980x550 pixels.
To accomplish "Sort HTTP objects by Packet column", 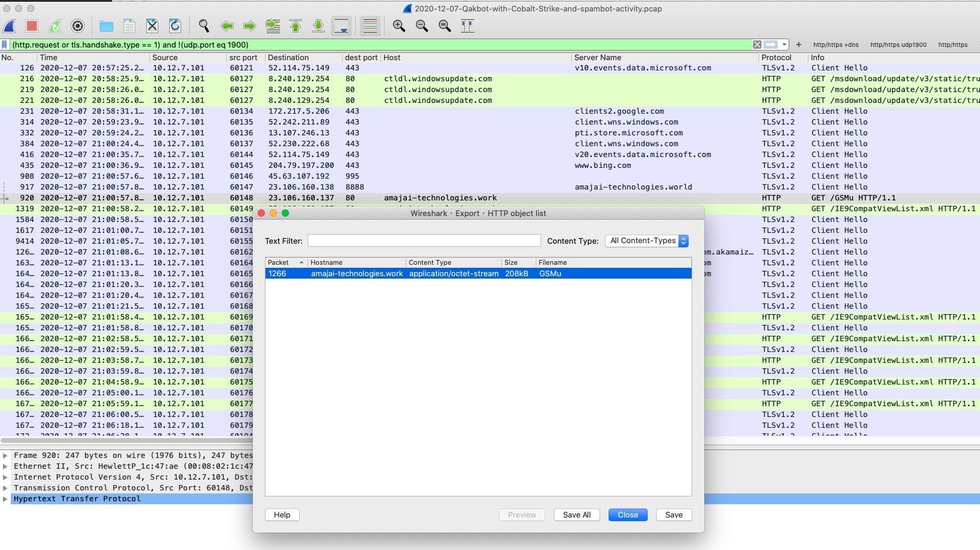I will (x=286, y=262).
